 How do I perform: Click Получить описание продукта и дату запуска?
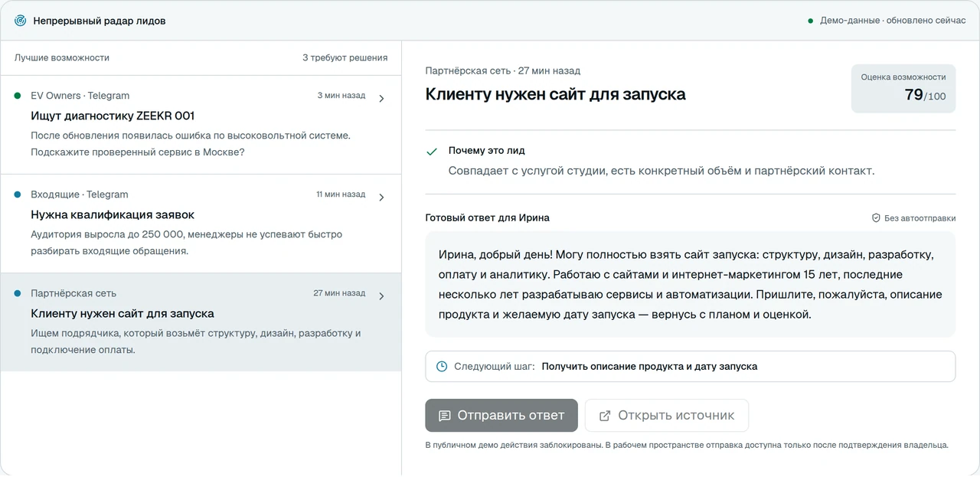[x=650, y=367]
